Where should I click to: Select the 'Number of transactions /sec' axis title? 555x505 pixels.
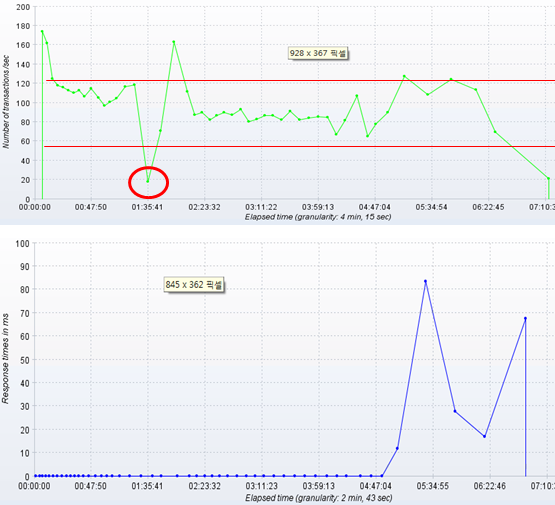pyautogui.click(x=6, y=102)
